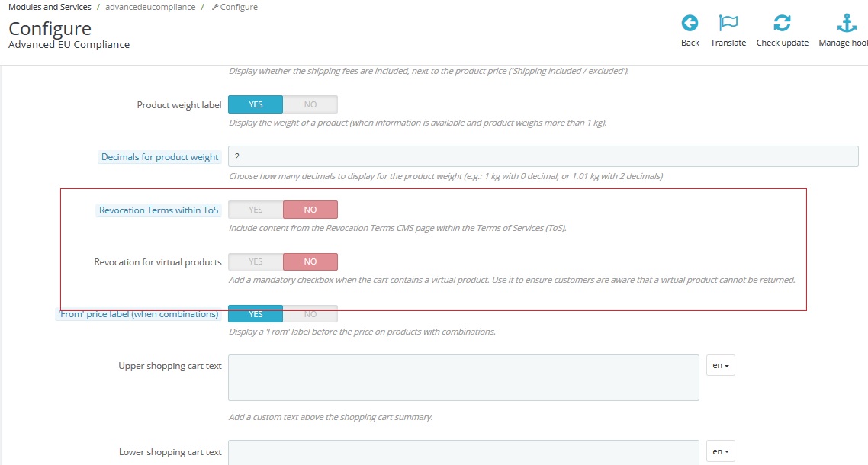Image resolution: width=868 pixels, height=465 pixels.
Task: Click the Configure page heading
Action: pos(50,27)
